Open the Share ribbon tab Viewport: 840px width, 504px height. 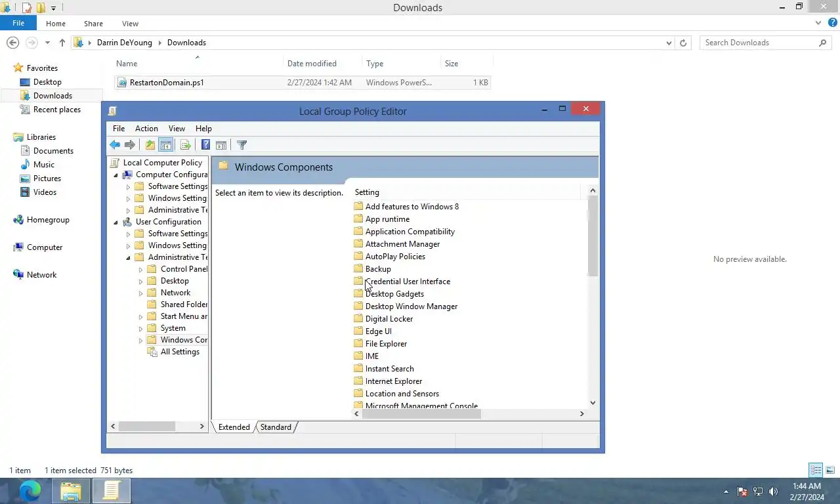coord(93,24)
